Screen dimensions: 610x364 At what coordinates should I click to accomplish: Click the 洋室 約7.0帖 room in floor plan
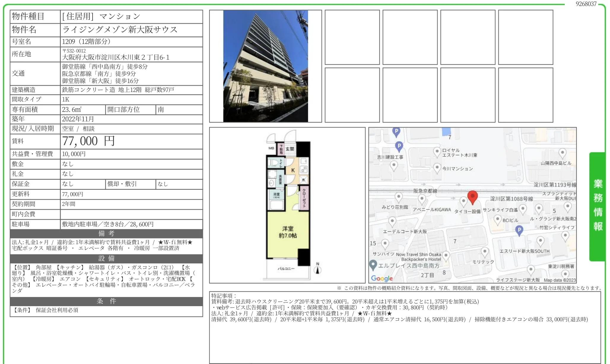click(287, 232)
